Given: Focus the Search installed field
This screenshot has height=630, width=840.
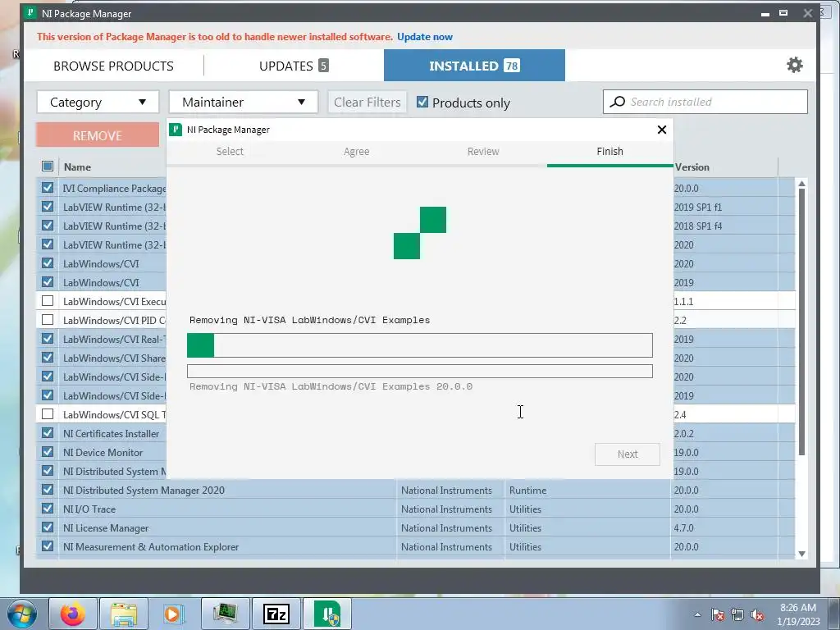Looking at the screenshot, I should pyautogui.click(x=705, y=102).
